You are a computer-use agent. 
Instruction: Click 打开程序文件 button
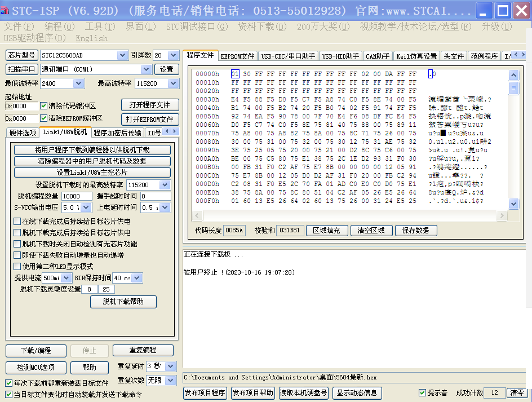(x=150, y=105)
